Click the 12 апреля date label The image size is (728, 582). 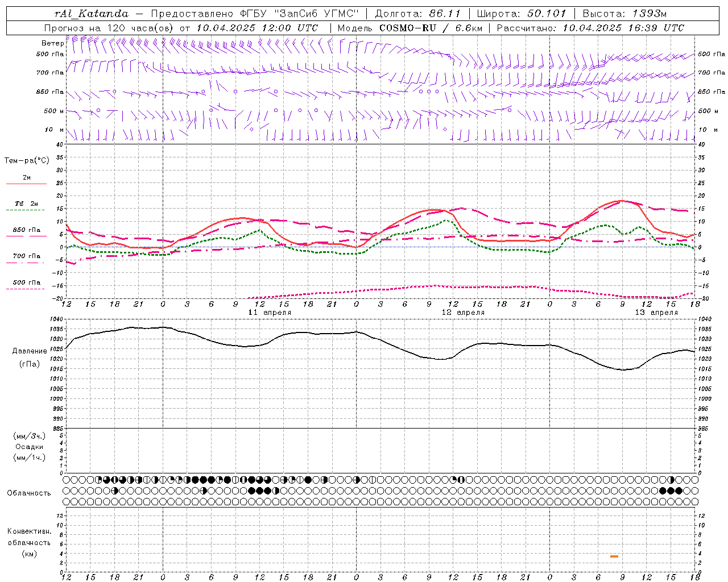click(x=463, y=313)
